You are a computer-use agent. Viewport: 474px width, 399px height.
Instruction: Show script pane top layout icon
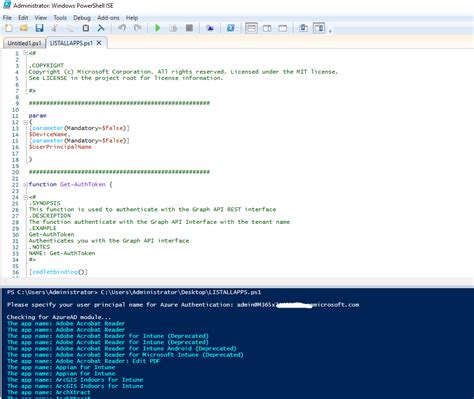[251, 28]
